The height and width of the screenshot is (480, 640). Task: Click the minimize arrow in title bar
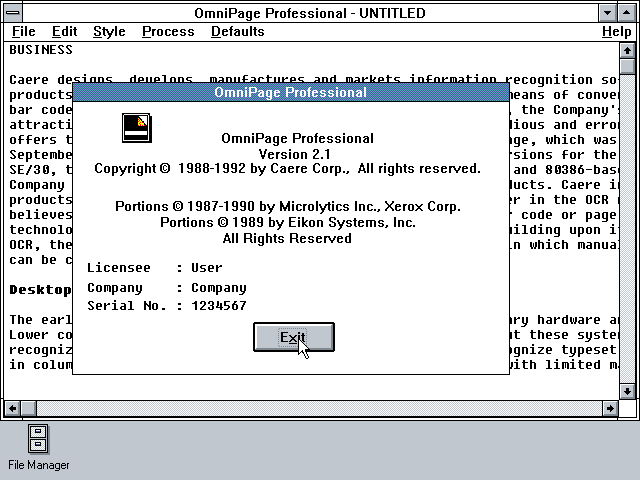(x=607, y=13)
